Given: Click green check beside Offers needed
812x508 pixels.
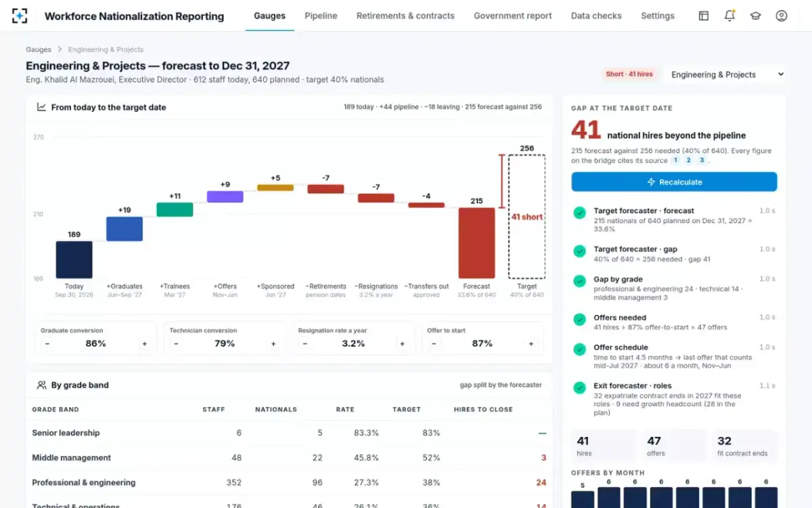Looking at the screenshot, I should coord(580,320).
